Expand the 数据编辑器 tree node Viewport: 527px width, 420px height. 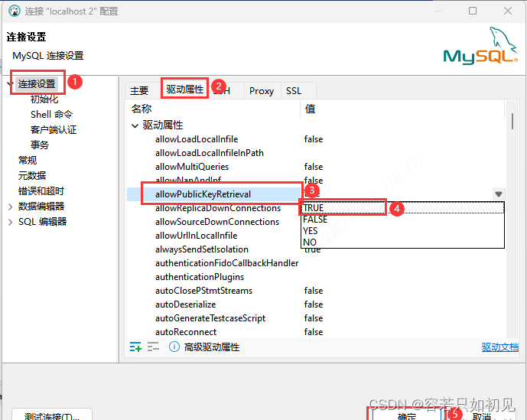[x=11, y=207]
